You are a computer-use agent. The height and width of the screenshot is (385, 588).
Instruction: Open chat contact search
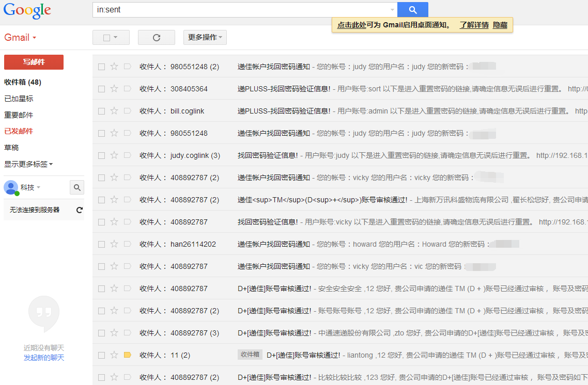pyautogui.click(x=77, y=187)
